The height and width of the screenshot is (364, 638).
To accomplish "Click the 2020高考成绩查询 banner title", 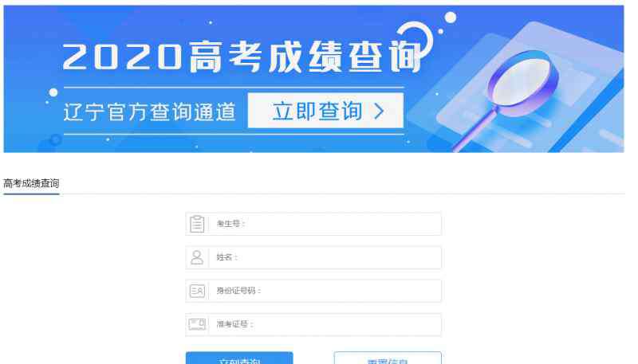I will tap(242, 57).
